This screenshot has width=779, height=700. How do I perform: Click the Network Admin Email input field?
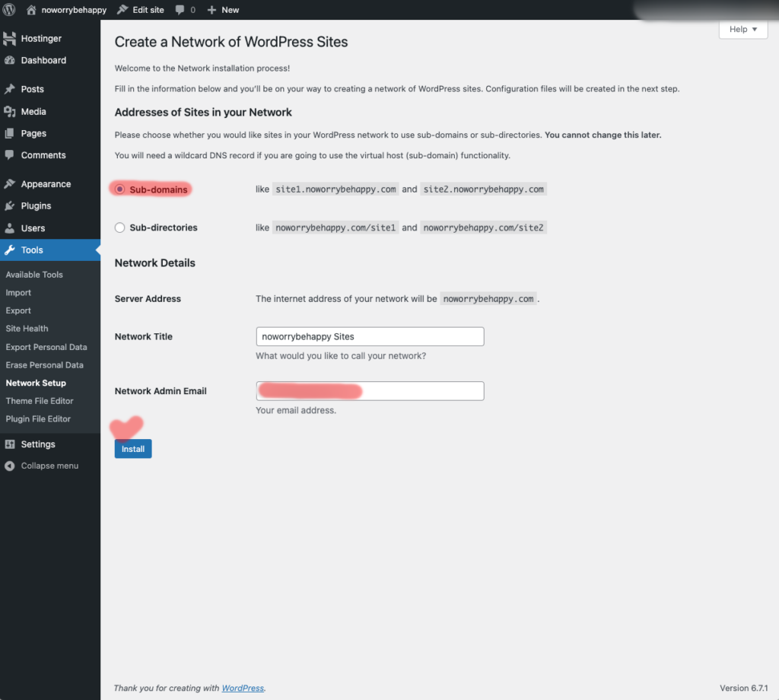(370, 391)
